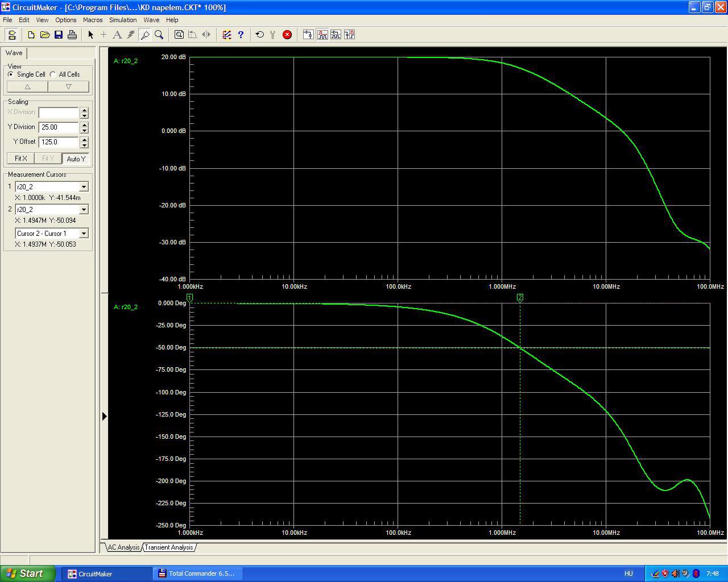Click the schematic/parts toggle icon in toolbar
The height and width of the screenshot is (582, 728).
click(12, 35)
